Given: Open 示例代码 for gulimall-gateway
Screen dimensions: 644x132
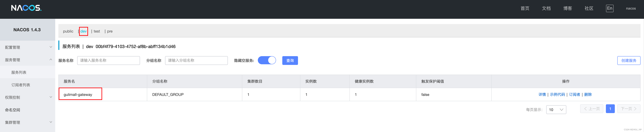Looking at the screenshot, I should pos(557,94).
